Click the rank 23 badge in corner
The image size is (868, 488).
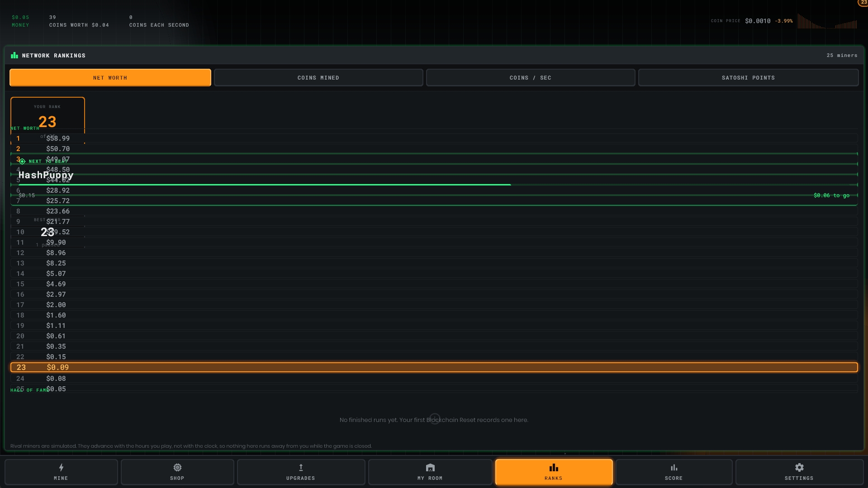pyautogui.click(x=863, y=3)
